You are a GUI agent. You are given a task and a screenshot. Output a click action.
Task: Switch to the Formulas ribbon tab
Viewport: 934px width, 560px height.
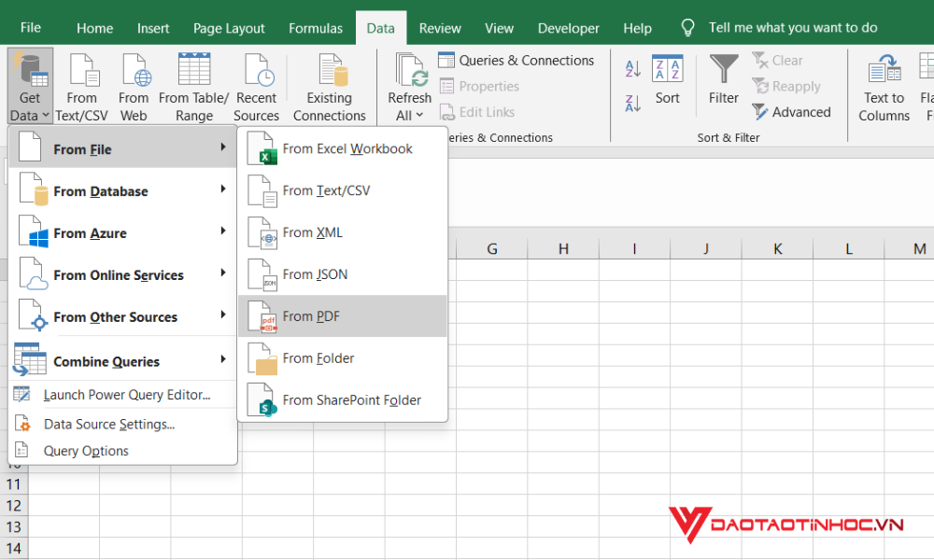[x=315, y=28]
